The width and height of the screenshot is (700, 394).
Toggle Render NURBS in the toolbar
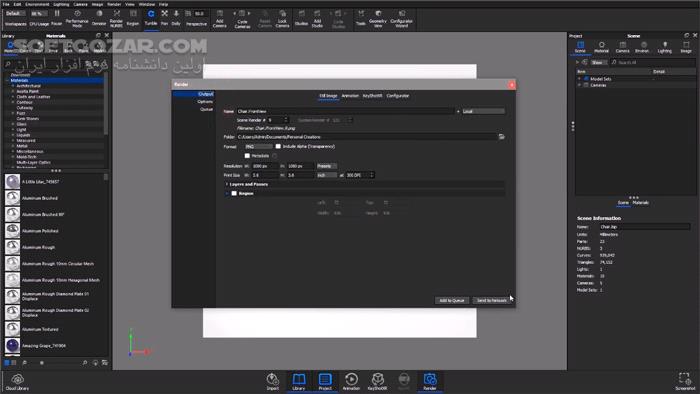[116, 18]
